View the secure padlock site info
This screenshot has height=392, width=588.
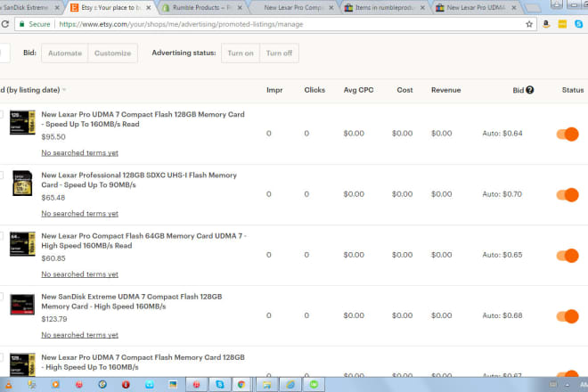click(21, 24)
